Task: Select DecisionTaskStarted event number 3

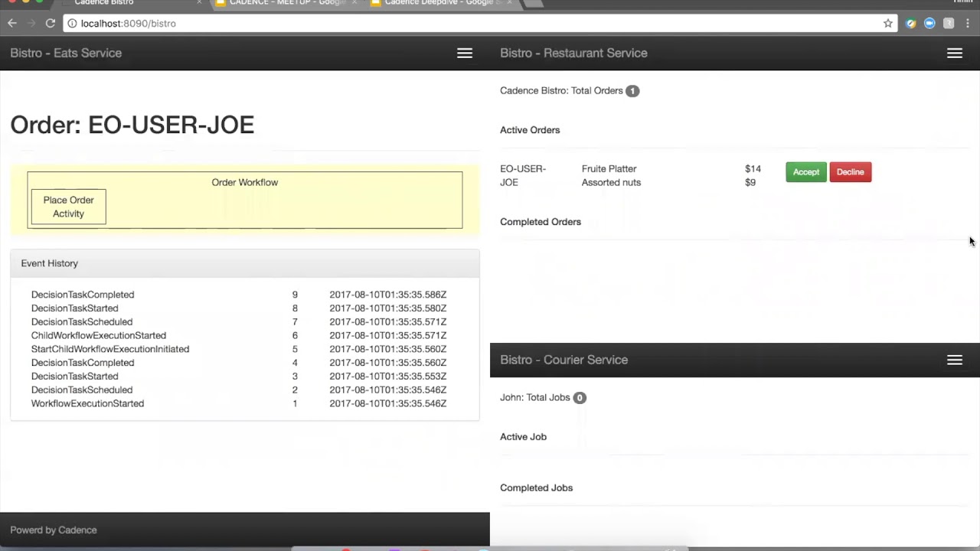Action: pos(75,377)
